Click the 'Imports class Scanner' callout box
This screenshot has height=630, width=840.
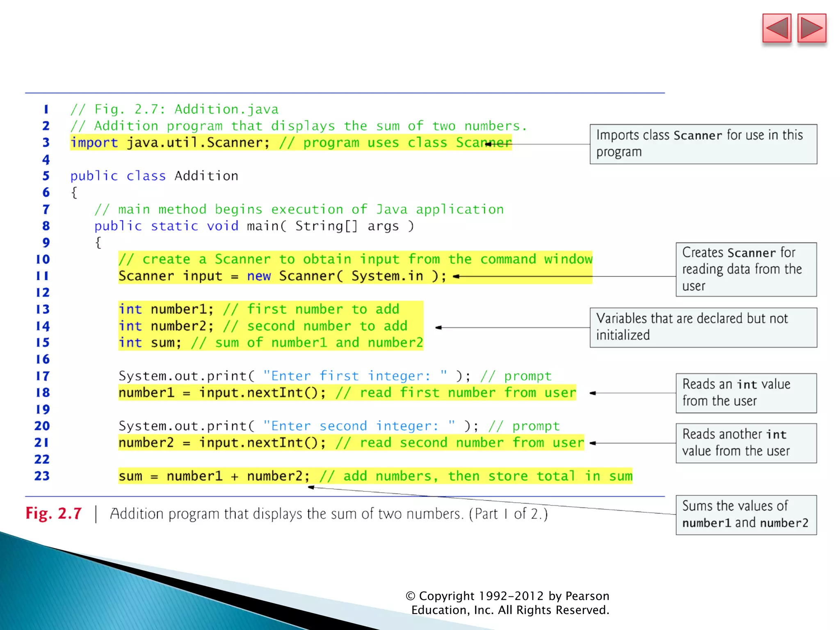[703, 144]
